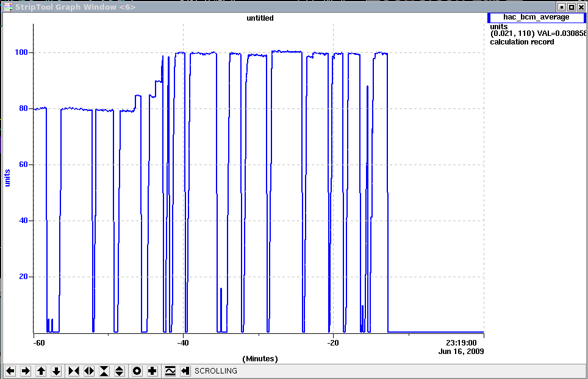
Task: Click the -20 tick label on X axis
Action: (x=332, y=342)
